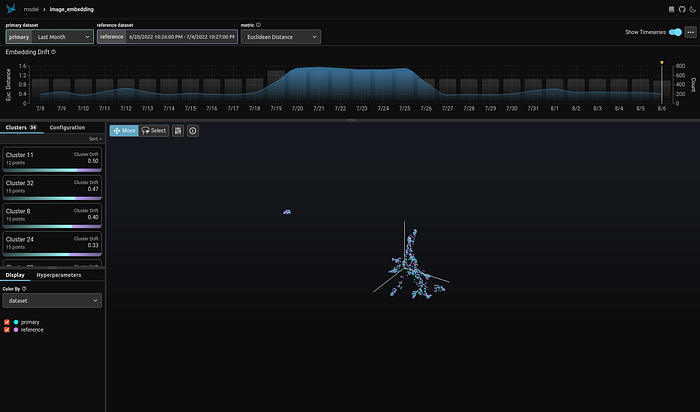Image resolution: width=700 pixels, height=412 pixels.
Task: Uncheck the primary dataset checkbox
Action: [x=7, y=322]
